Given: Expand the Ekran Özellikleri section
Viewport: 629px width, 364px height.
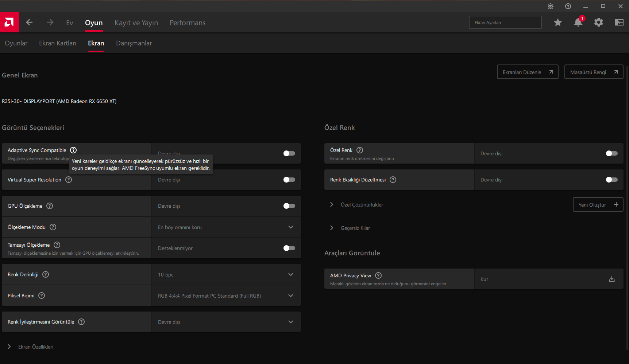Looking at the screenshot, I should pos(9,347).
